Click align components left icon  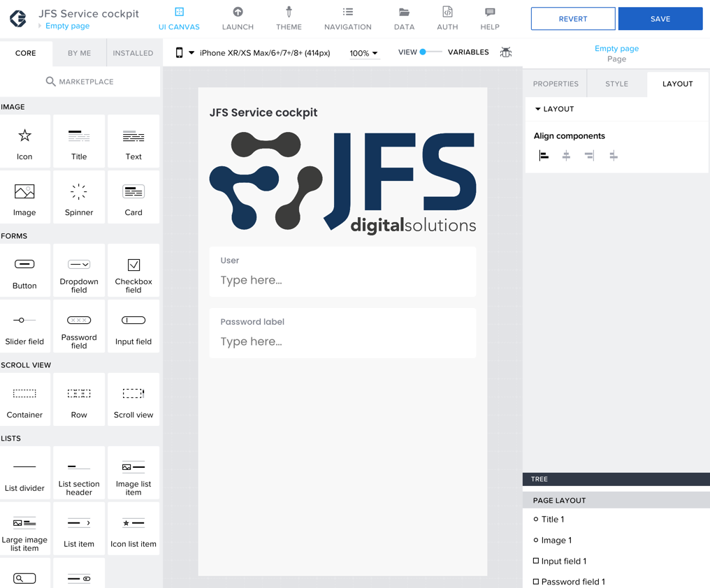(x=544, y=156)
